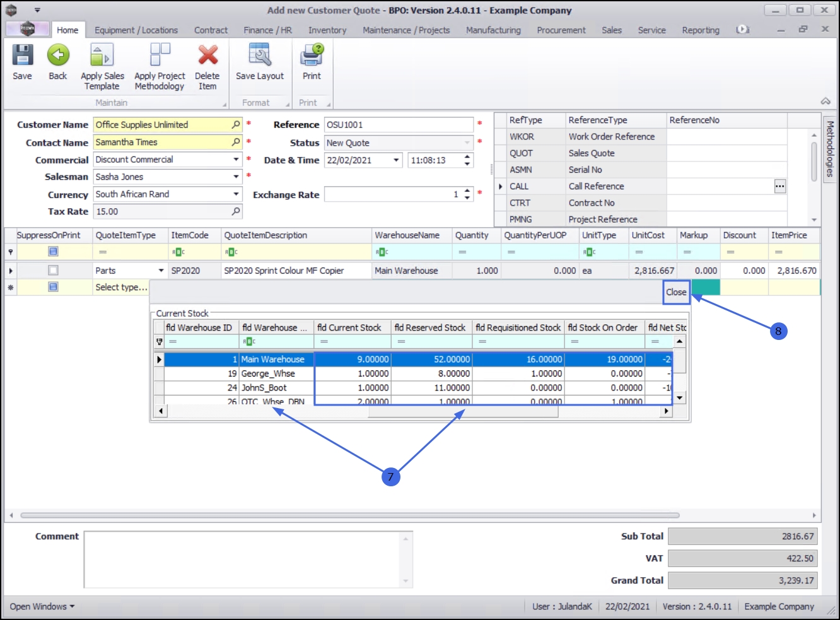The image size is (840, 620).
Task: Click the fld Current Stock filter equals icon
Action: click(324, 342)
